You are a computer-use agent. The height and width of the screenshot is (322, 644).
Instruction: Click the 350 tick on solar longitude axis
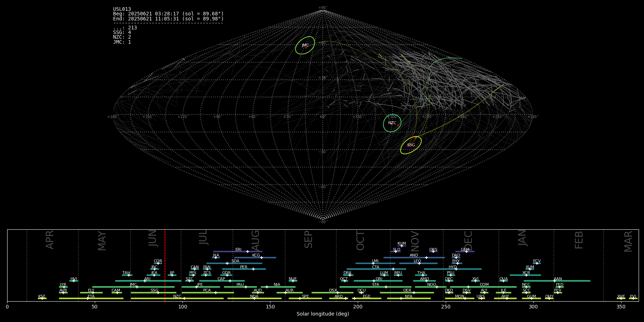(x=621, y=307)
